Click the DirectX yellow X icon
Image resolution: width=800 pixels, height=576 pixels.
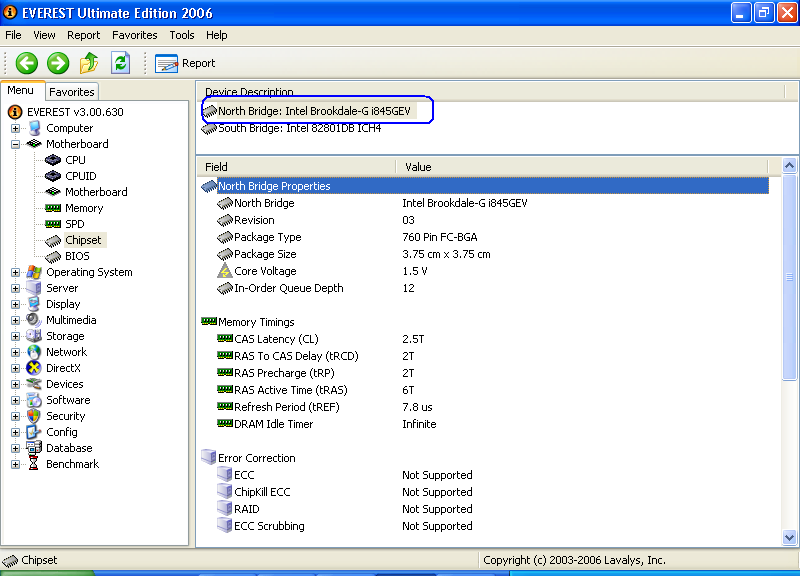tap(34, 368)
